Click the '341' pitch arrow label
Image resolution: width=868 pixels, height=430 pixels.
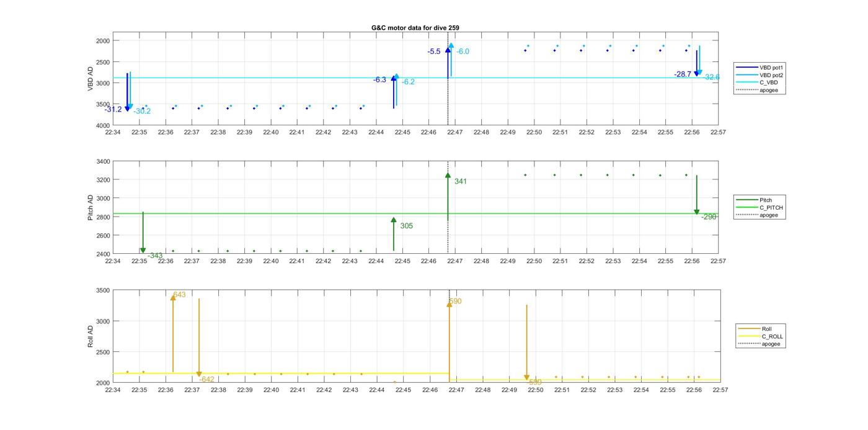pyautogui.click(x=461, y=182)
